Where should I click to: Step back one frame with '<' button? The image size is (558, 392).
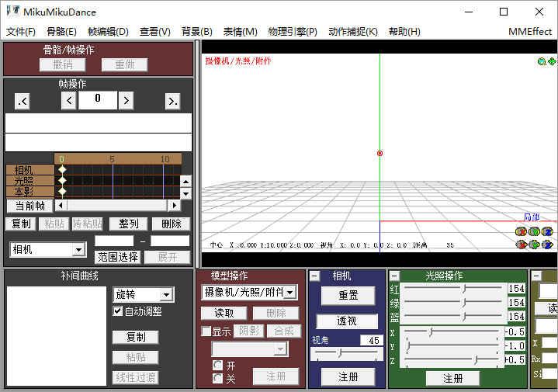[69, 101]
